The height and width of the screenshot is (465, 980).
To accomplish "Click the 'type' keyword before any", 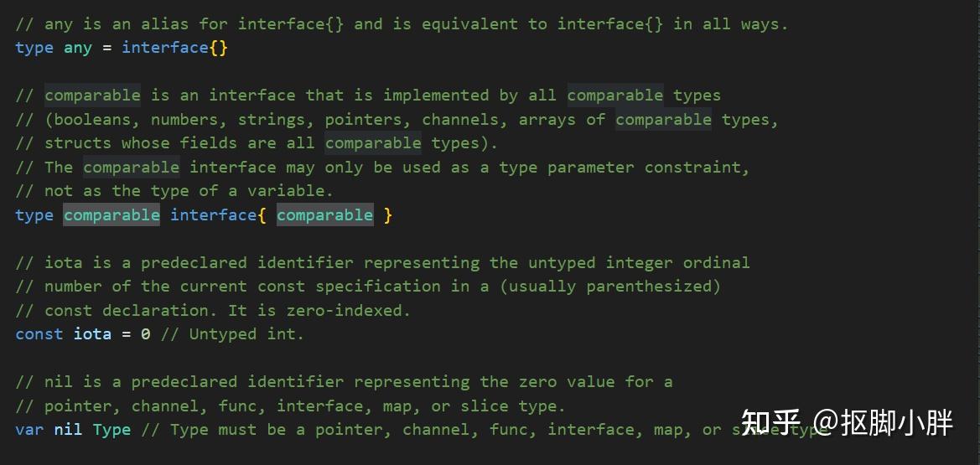I will pyautogui.click(x=34, y=48).
